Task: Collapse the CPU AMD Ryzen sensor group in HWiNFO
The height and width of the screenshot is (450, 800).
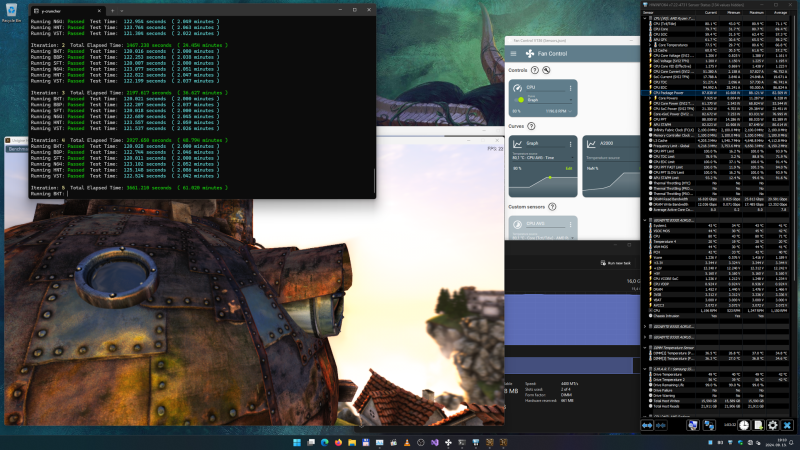Action: pyautogui.click(x=645, y=18)
